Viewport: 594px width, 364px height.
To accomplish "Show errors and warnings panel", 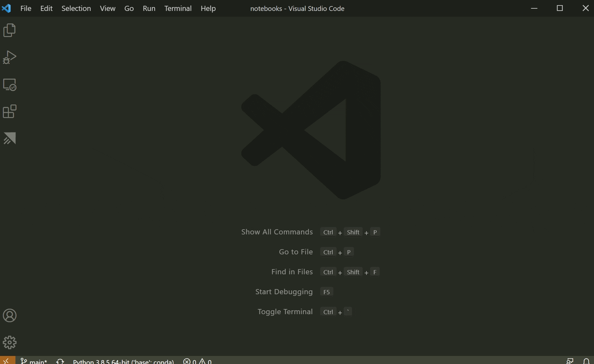I will (x=197, y=361).
